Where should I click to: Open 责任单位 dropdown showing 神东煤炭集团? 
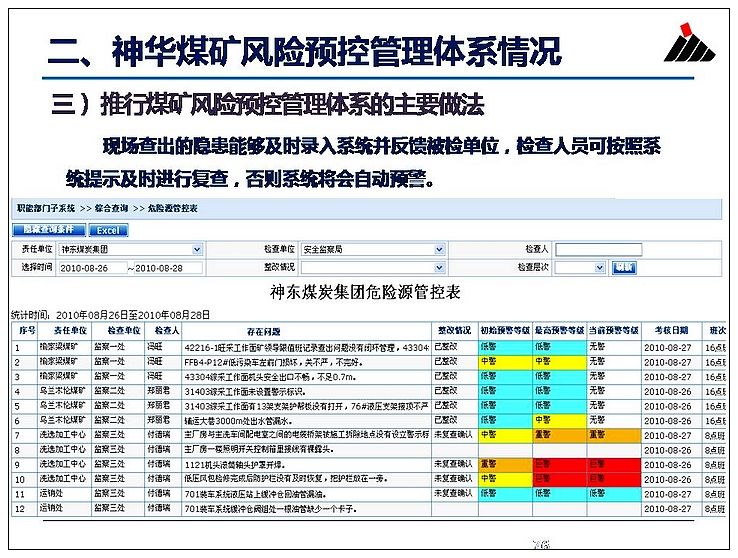tap(131, 249)
